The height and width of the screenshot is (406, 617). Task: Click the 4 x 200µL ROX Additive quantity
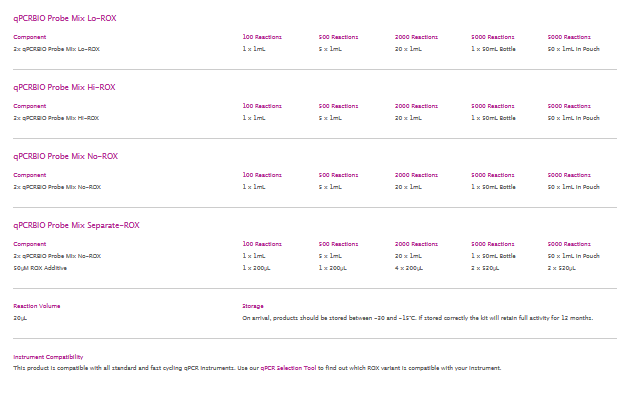(x=411, y=268)
